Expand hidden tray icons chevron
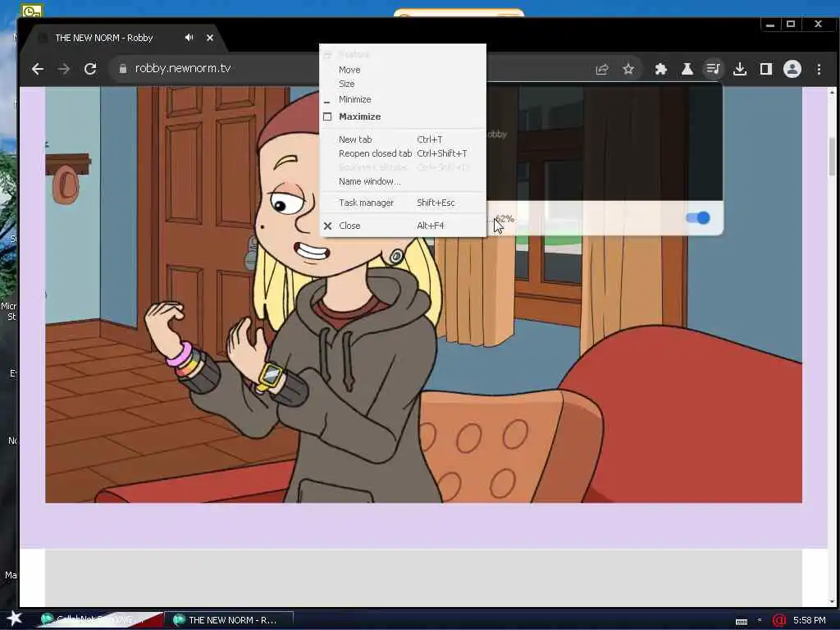Image resolution: width=840 pixels, height=630 pixels. click(x=760, y=620)
